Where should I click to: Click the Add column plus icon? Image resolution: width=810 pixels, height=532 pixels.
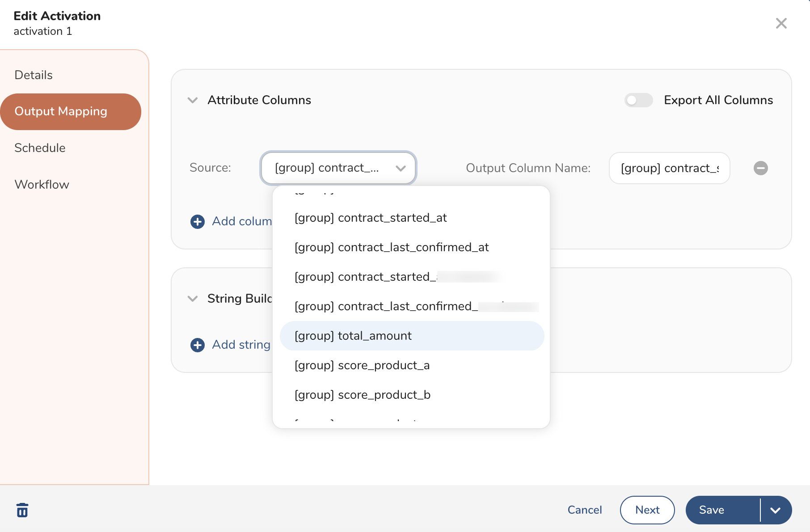pos(198,222)
